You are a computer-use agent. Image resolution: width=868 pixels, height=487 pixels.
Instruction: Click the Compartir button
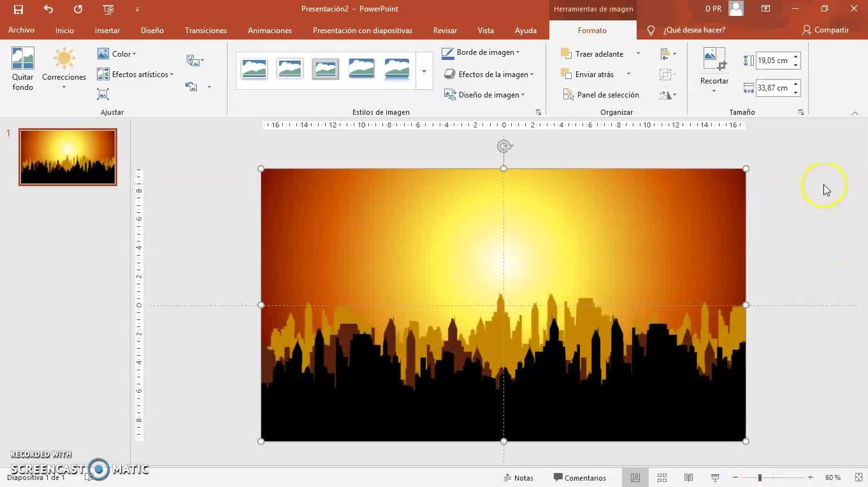click(825, 30)
